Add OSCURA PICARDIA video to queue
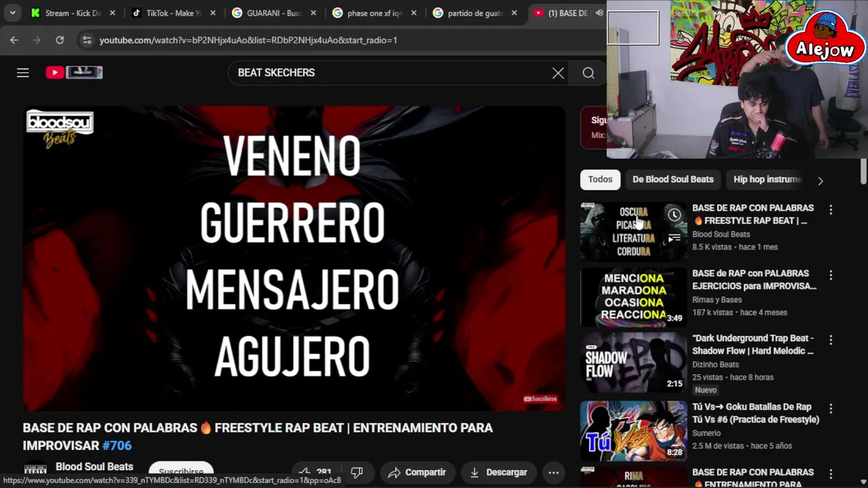The image size is (868, 488). [674, 238]
